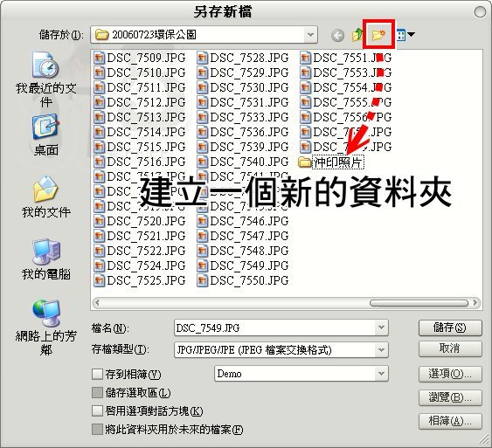Create a new folder icon
The width and height of the screenshot is (492, 448).
tap(378, 34)
